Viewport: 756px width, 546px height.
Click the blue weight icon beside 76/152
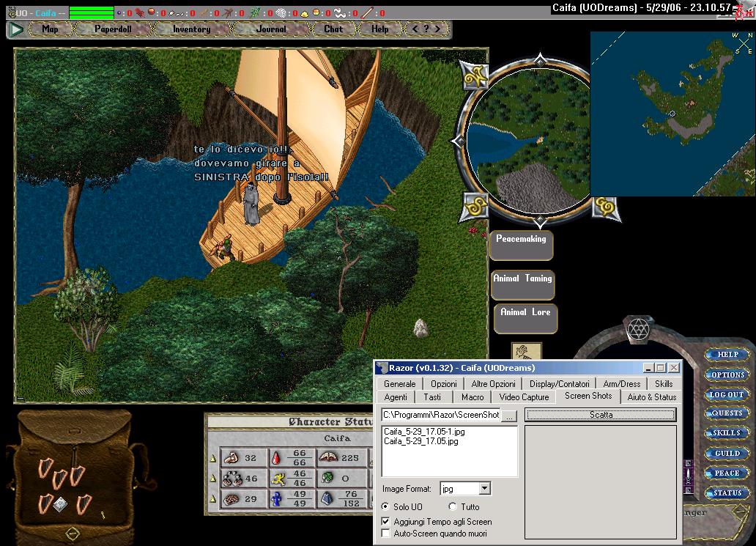(327, 499)
